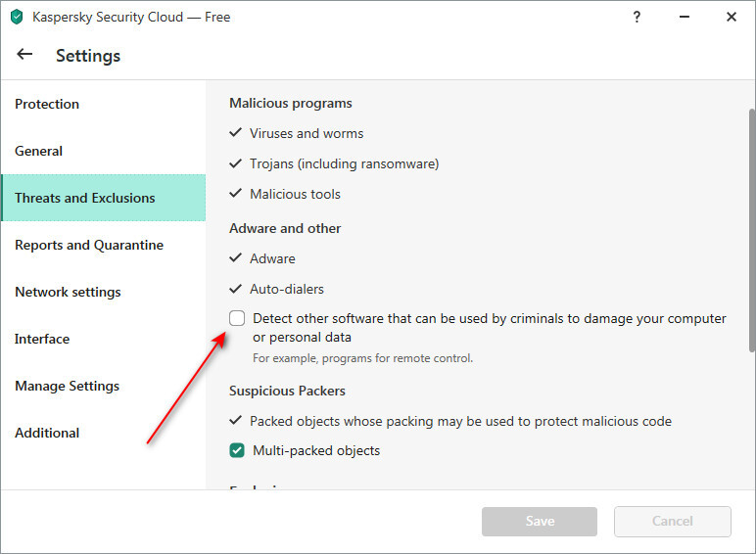Click the Kaspersky shield logo icon
The image size is (756, 554).
tap(17, 17)
